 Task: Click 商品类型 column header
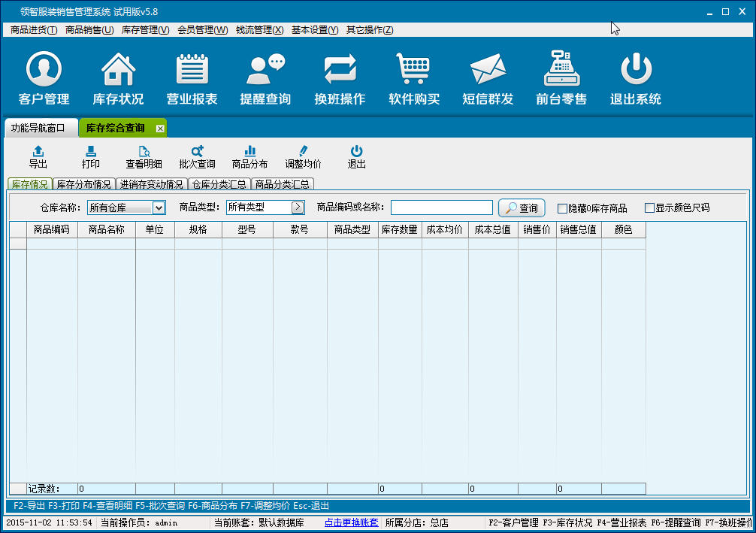[352, 229]
